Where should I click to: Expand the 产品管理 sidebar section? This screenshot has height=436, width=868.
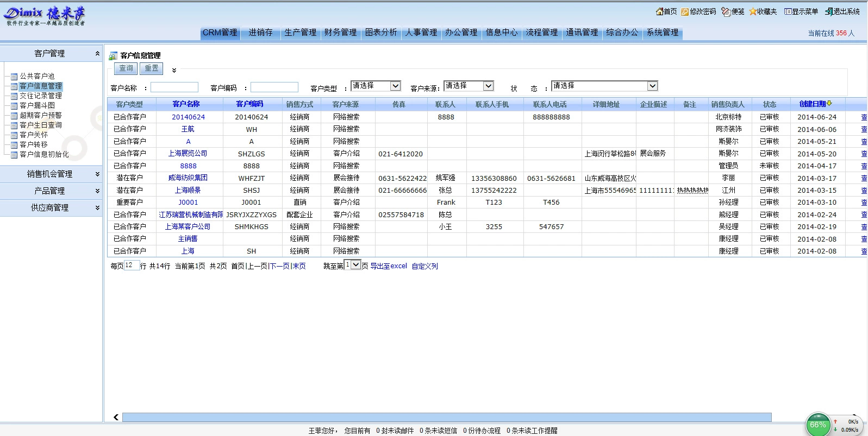(x=51, y=191)
